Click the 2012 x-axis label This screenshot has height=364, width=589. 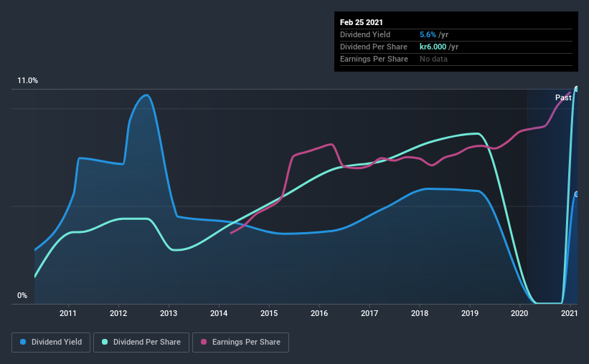(x=118, y=313)
